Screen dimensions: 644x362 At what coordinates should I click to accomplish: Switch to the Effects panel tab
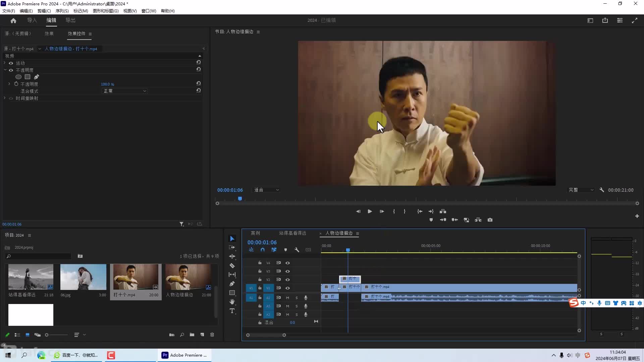point(49,34)
